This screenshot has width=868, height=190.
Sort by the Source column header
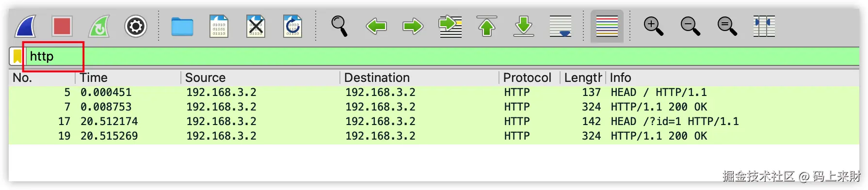(x=261, y=78)
